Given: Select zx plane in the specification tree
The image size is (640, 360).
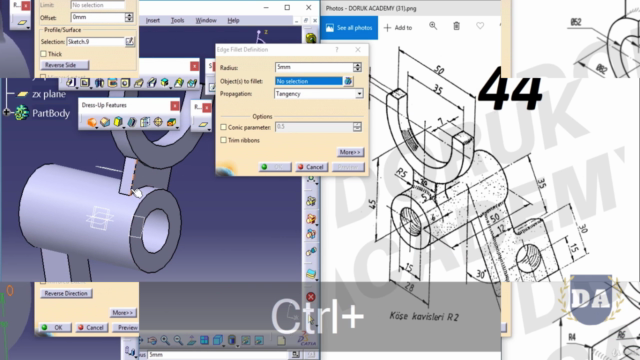Looking at the screenshot, I should tap(49, 94).
